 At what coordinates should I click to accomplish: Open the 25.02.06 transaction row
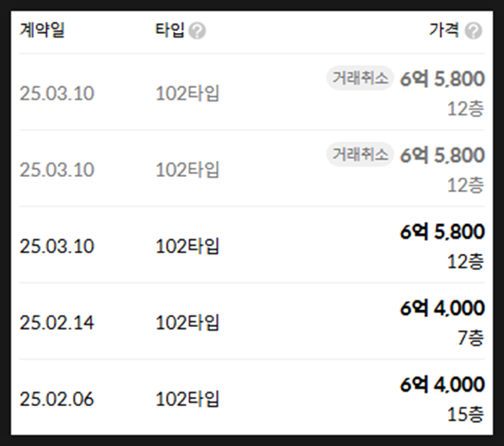[x=252, y=398]
